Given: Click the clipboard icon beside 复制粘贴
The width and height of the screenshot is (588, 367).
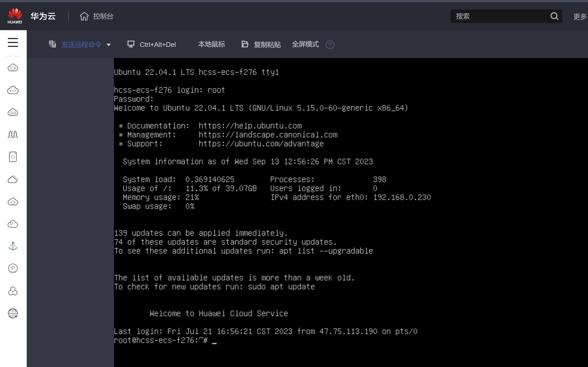Looking at the screenshot, I should pyautogui.click(x=245, y=44).
